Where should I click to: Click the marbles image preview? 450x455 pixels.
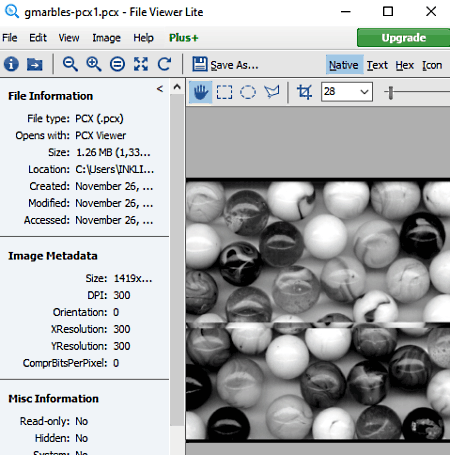coord(318,310)
